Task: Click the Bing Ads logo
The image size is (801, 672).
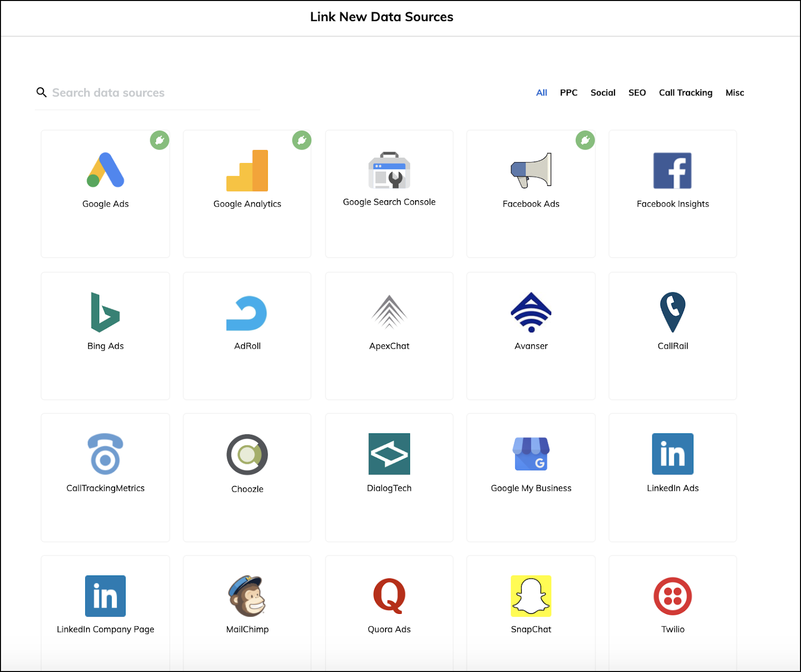Action: pos(105,312)
